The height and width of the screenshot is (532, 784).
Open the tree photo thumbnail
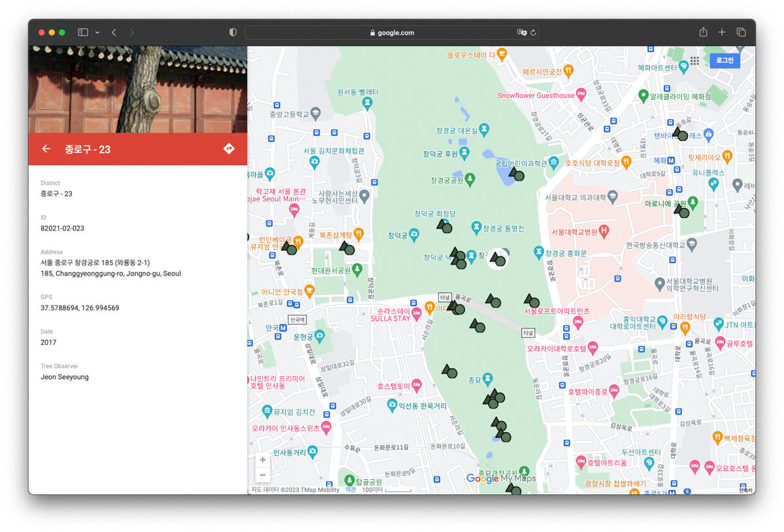pos(138,89)
